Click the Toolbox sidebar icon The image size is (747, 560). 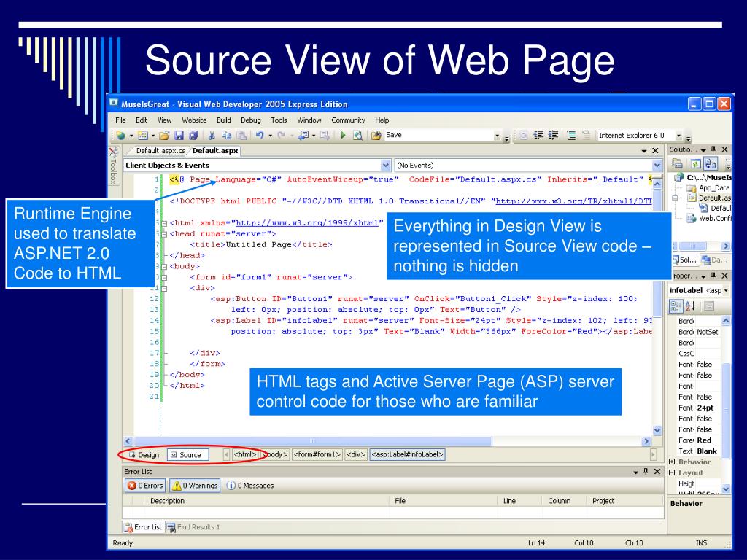(x=113, y=153)
